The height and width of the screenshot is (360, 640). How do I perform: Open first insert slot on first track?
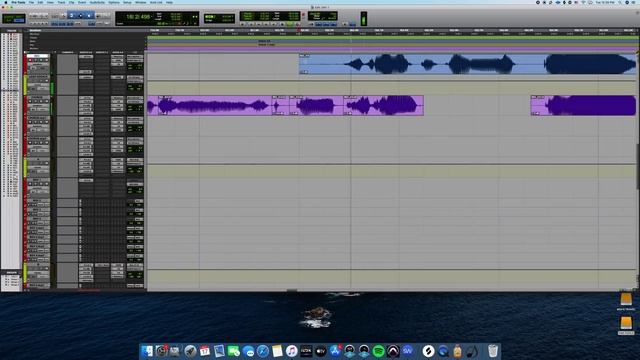coord(86,57)
